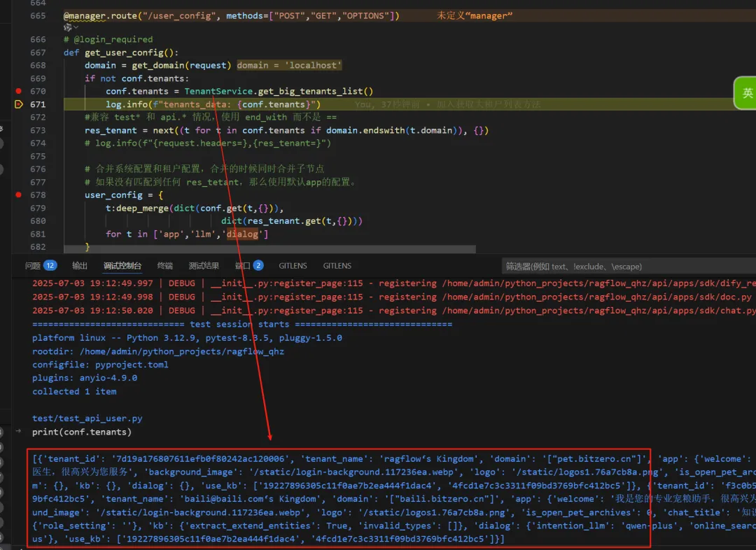Click the '# @login_required' comment on line 666

click(108, 39)
